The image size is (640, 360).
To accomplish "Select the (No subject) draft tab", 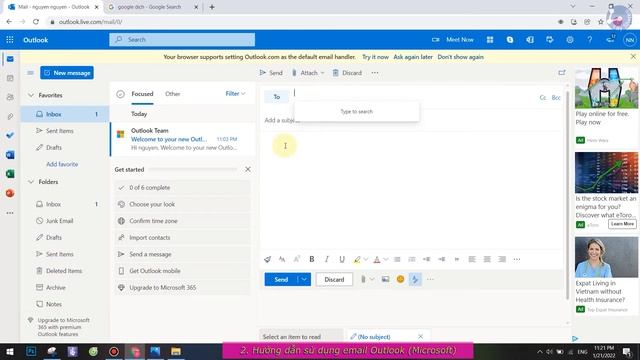I will [374, 337].
